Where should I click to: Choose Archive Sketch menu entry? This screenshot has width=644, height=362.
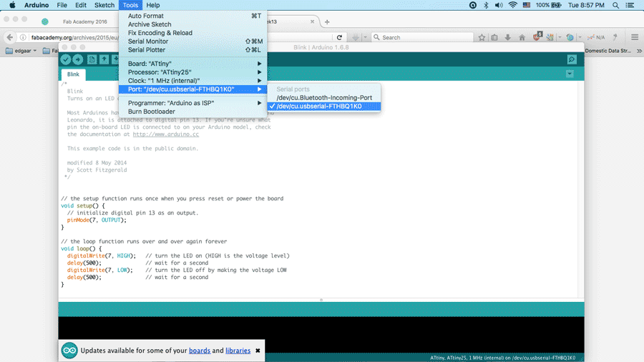192,24
